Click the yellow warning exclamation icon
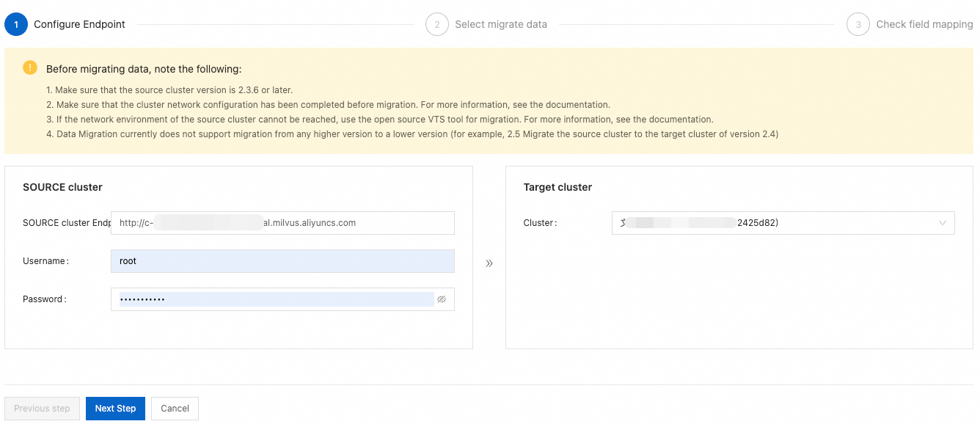The image size is (980, 424). (30, 68)
